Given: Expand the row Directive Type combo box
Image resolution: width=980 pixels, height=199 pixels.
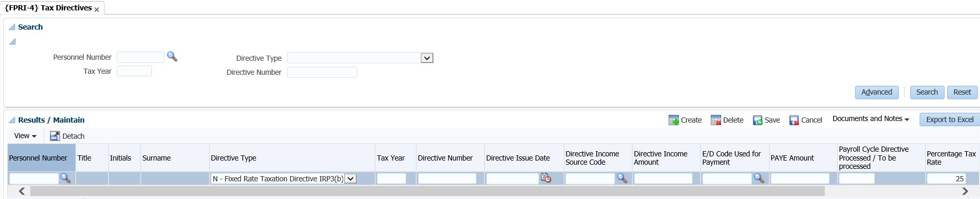Looking at the screenshot, I should [x=351, y=179].
